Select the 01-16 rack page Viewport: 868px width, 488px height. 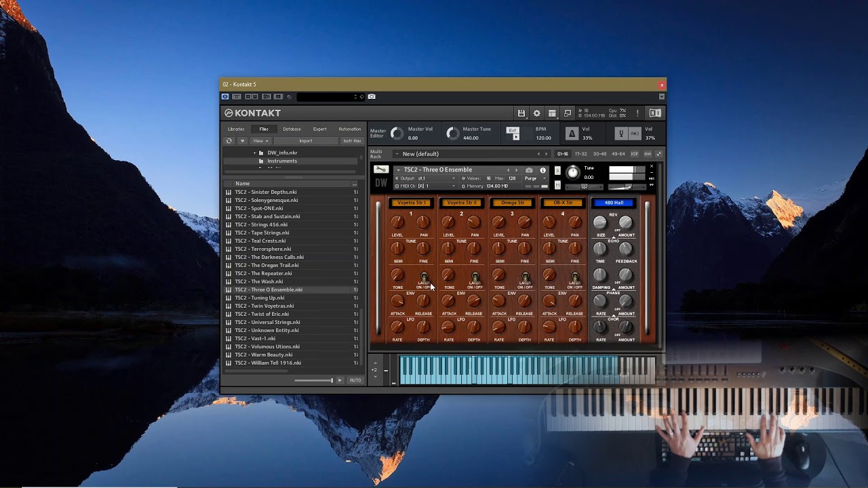pyautogui.click(x=563, y=154)
